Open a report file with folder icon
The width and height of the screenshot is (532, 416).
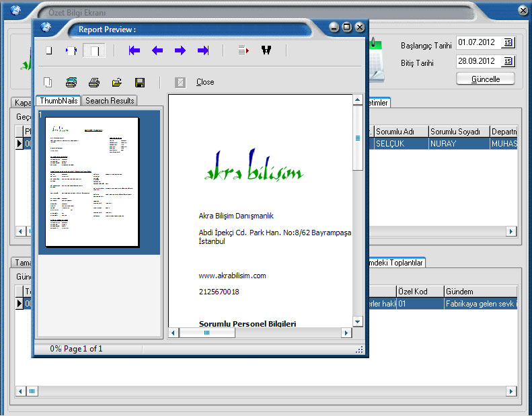point(117,82)
